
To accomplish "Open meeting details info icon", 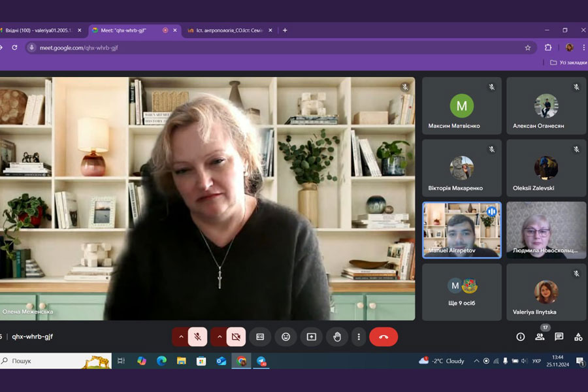I will click(521, 337).
